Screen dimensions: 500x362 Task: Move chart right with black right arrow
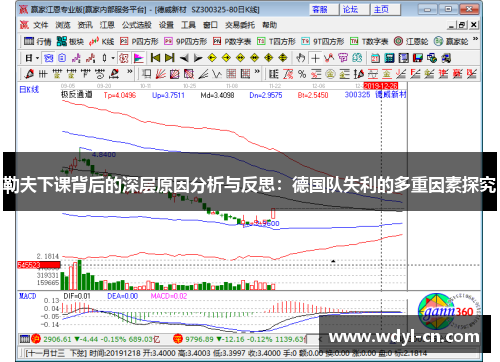(x=198, y=58)
